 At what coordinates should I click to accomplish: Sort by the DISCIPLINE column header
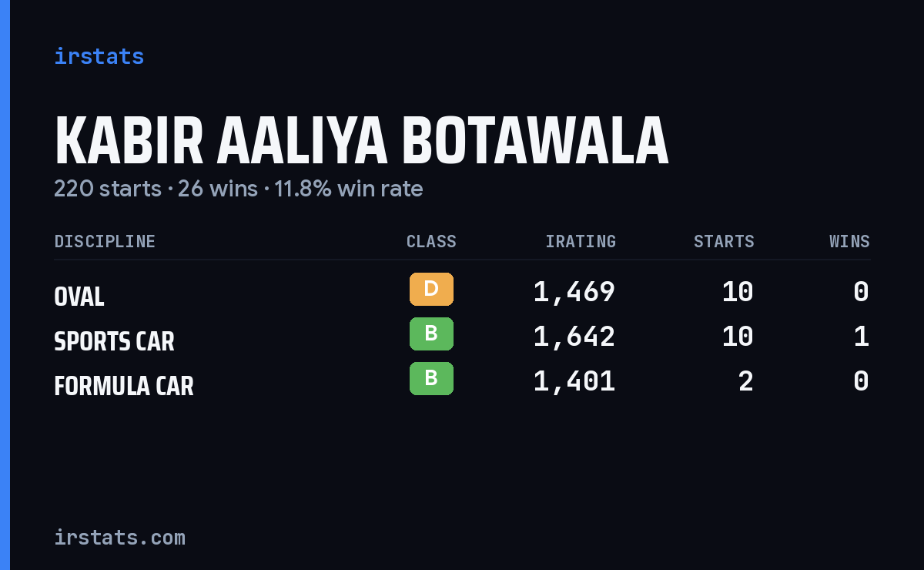105,241
